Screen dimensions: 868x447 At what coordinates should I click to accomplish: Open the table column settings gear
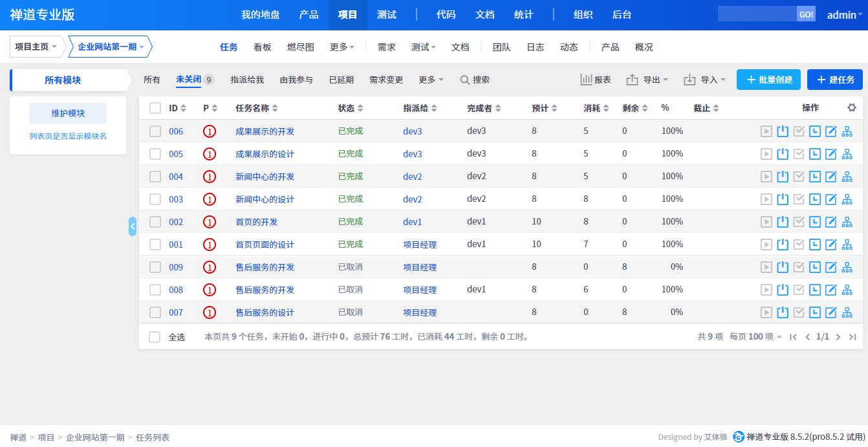(852, 108)
